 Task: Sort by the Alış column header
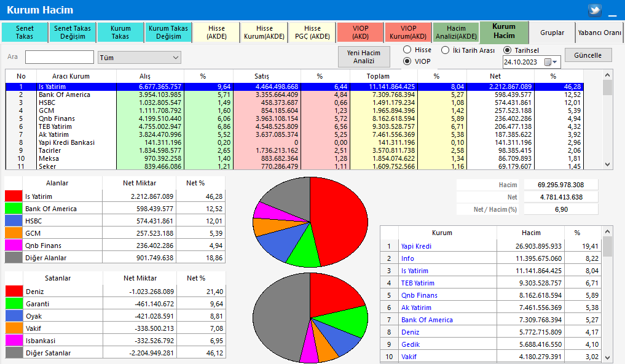tap(150, 76)
